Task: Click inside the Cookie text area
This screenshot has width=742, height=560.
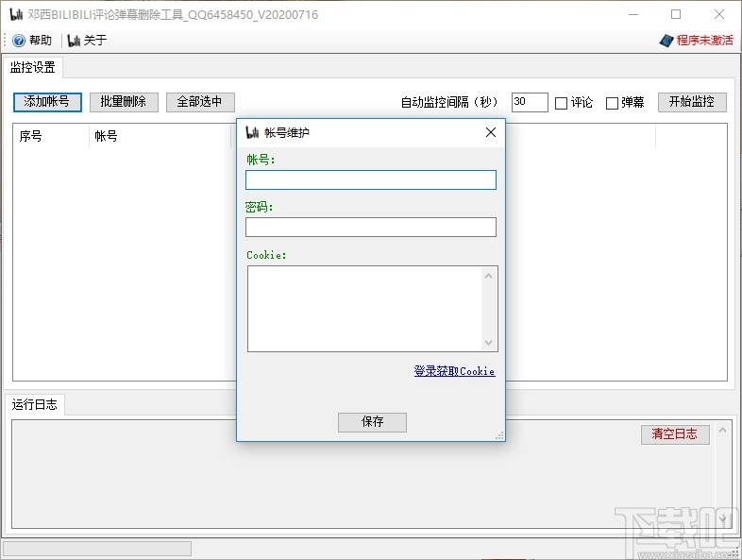Action: coord(364,309)
